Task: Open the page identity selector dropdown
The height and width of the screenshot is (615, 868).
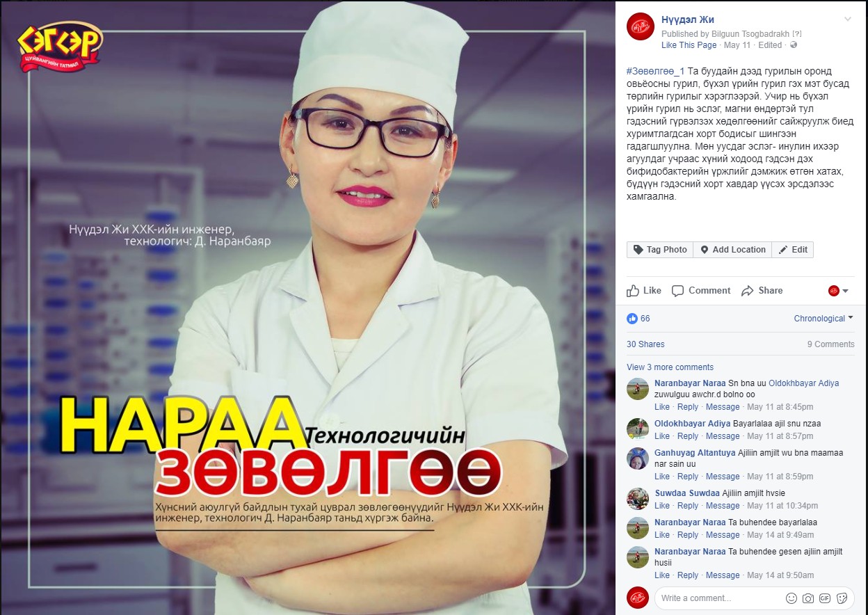Action: [x=839, y=291]
